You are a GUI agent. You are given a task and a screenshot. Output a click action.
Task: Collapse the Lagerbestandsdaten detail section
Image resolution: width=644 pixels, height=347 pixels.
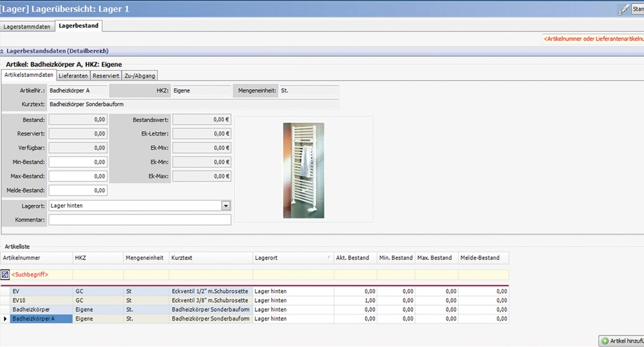click(x=3, y=51)
